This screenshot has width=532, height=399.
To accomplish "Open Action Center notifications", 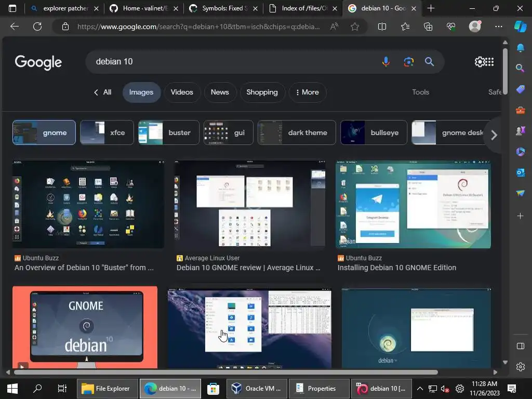I will 512,389.
